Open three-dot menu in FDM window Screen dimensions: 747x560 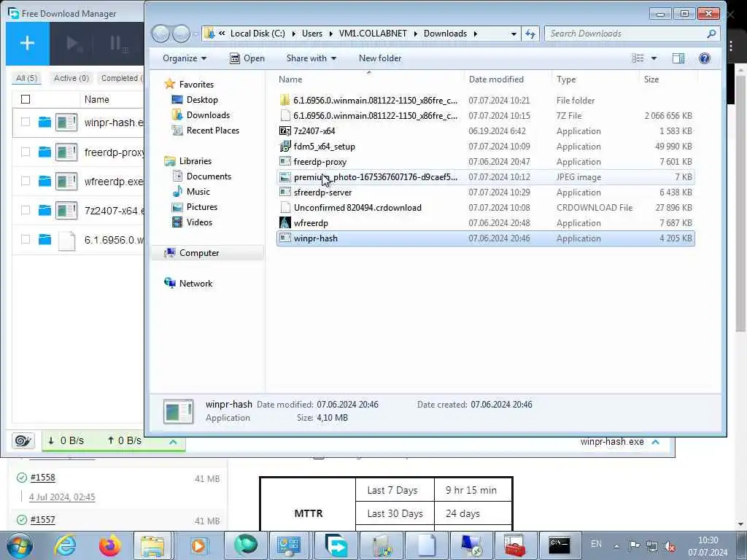click(731, 46)
